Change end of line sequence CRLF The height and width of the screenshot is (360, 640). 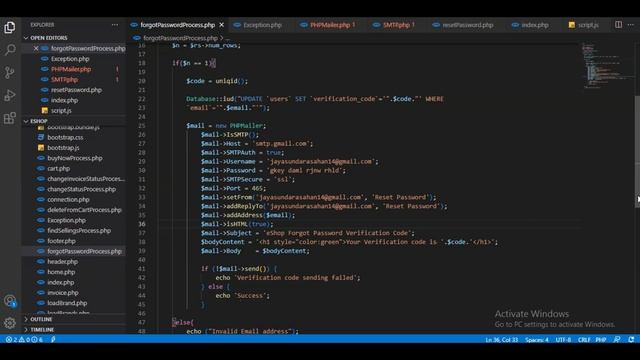[584, 340]
